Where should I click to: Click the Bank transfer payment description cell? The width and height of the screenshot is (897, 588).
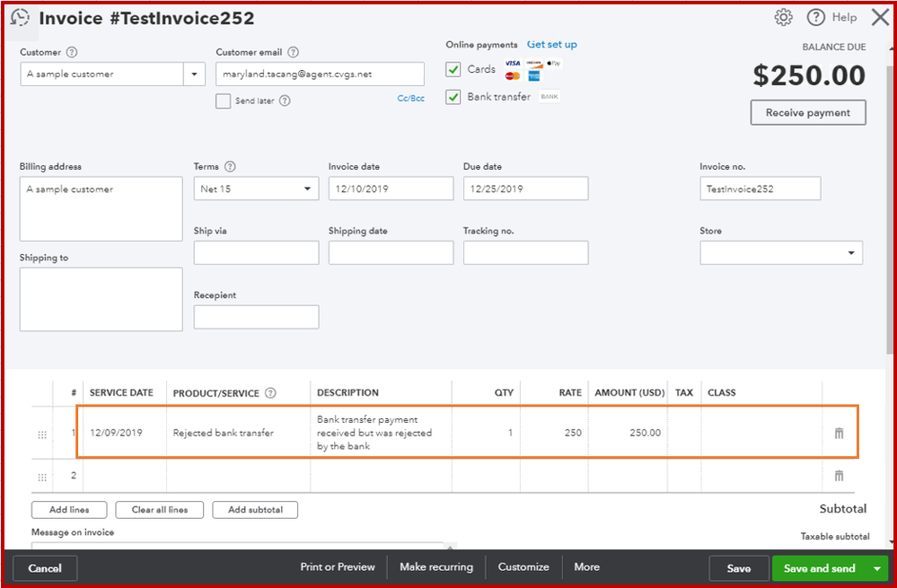pyautogui.click(x=381, y=433)
